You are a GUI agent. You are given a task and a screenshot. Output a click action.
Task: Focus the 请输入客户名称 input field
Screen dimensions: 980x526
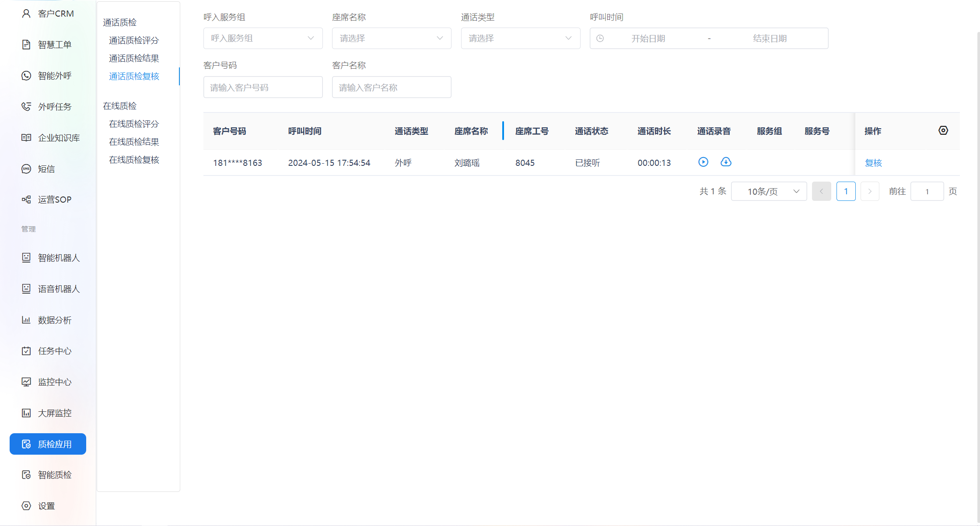[392, 88]
